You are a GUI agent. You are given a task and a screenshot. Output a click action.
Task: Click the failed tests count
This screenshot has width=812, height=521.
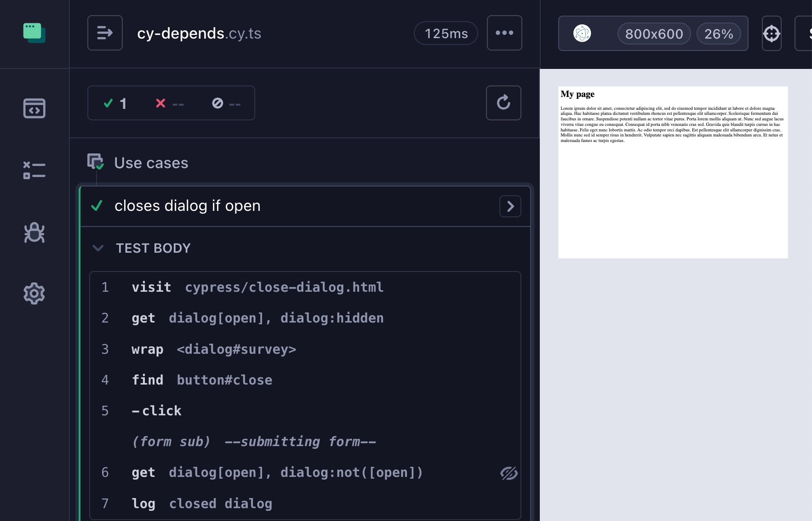pyautogui.click(x=170, y=103)
